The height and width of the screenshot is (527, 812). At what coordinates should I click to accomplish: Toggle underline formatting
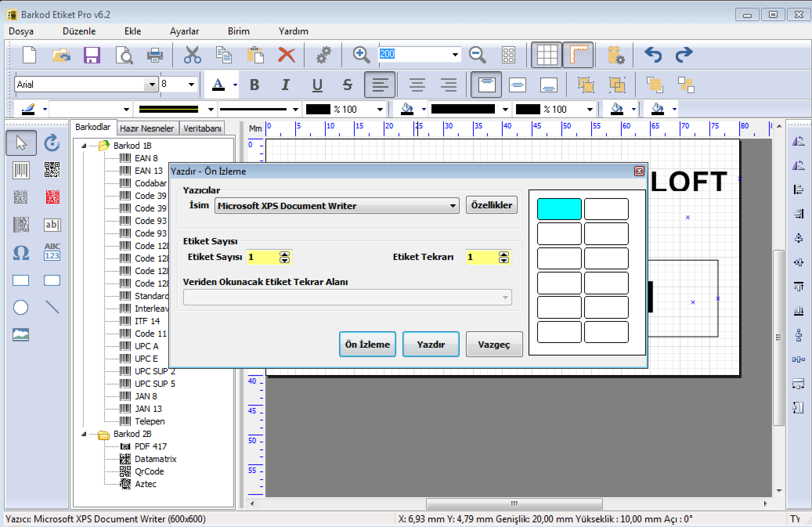317,85
